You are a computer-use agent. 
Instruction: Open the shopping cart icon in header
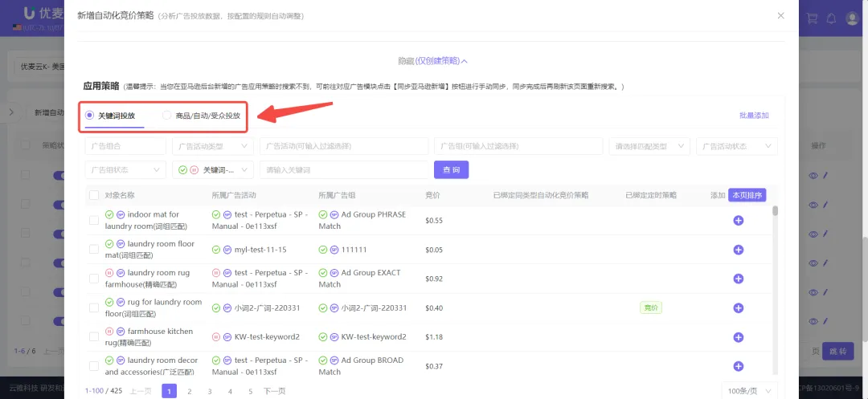[812, 18]
